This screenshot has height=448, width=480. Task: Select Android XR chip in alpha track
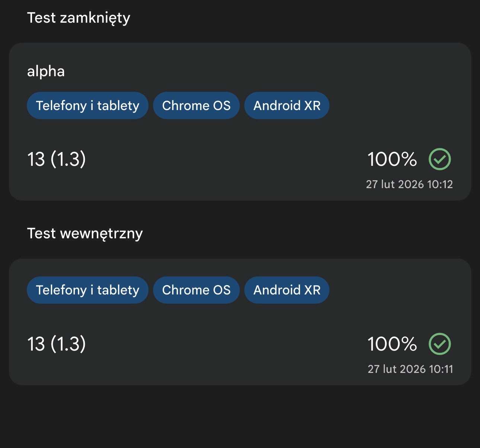[287, 106]
